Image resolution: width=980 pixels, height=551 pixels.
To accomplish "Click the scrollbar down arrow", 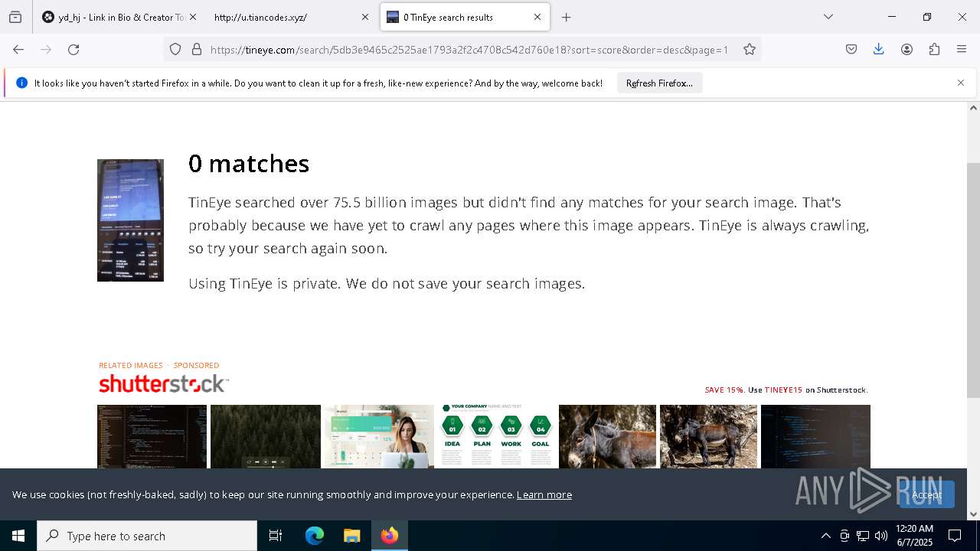I will pos(973,514).
